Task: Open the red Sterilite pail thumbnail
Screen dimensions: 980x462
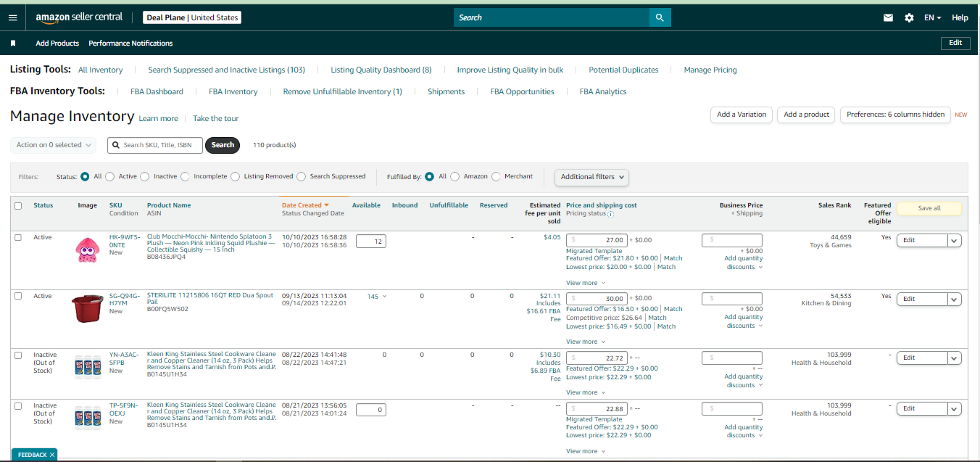Action: [87, 308]
